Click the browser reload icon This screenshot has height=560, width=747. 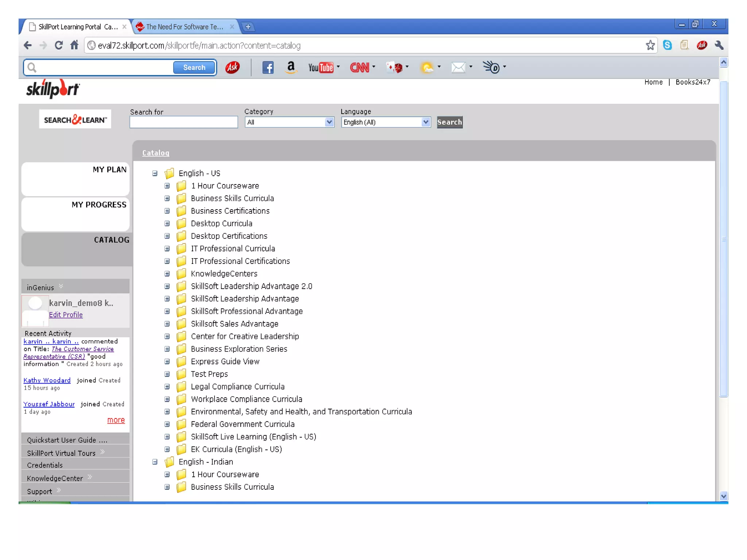(59, 45)
